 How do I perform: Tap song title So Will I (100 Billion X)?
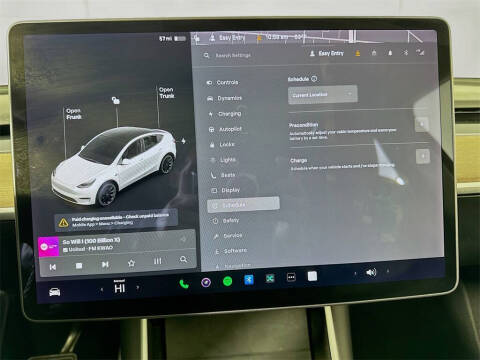[91, 241]
